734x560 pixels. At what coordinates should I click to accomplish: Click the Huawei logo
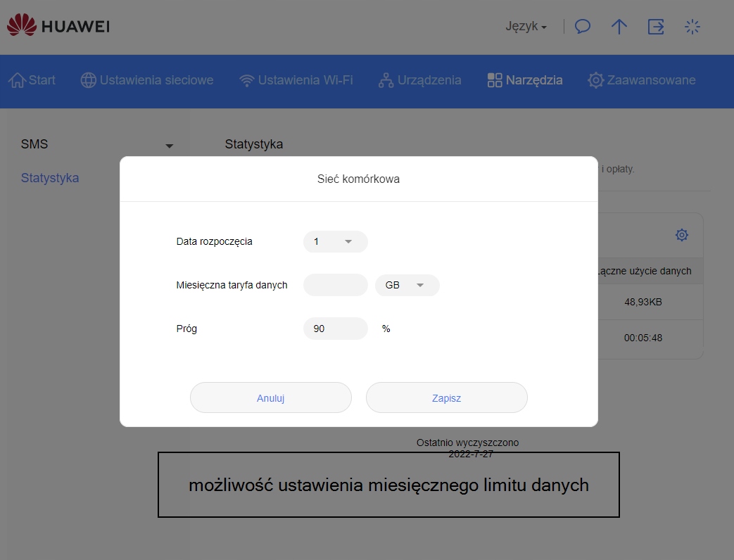pyautogui.click(x=58, y=27)
